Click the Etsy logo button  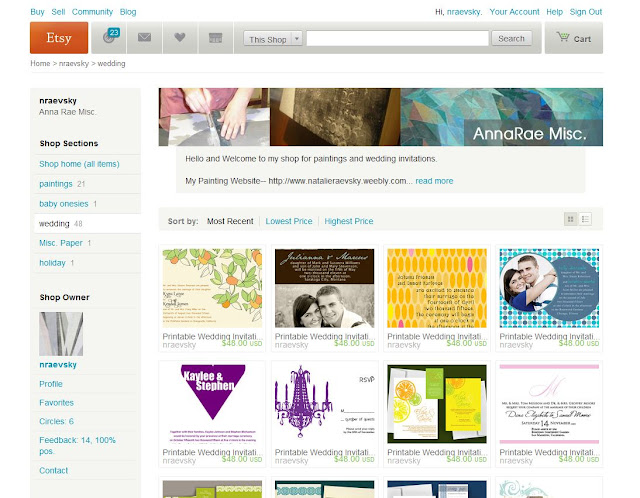[59, 38]
